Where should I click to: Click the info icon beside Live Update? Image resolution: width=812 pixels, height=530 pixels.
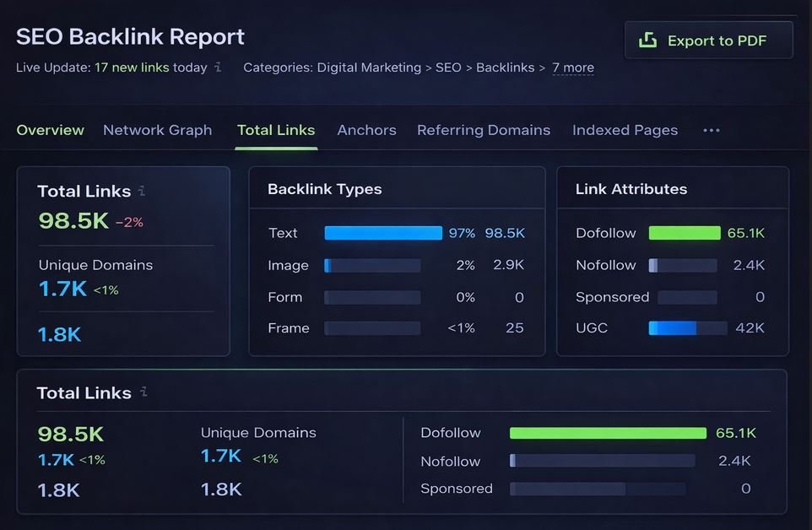click(218, 67)
